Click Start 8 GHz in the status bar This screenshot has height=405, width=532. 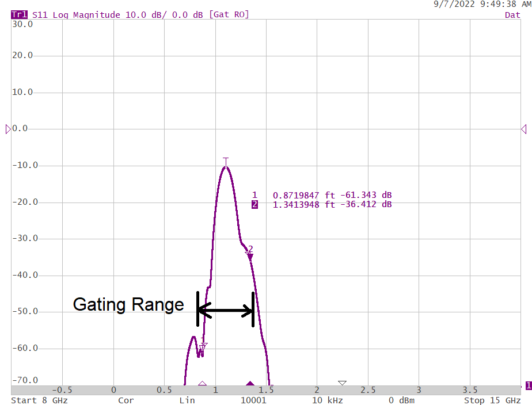[39, 400]
